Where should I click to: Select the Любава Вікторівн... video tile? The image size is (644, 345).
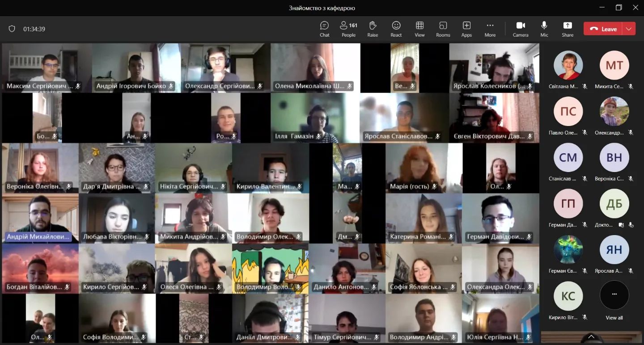[x=117, y=218]
